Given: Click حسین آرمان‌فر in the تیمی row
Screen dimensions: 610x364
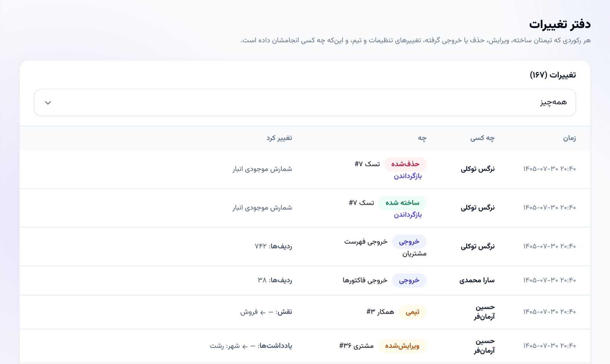Looking at the screenshot, I should [x=484, y=312].
